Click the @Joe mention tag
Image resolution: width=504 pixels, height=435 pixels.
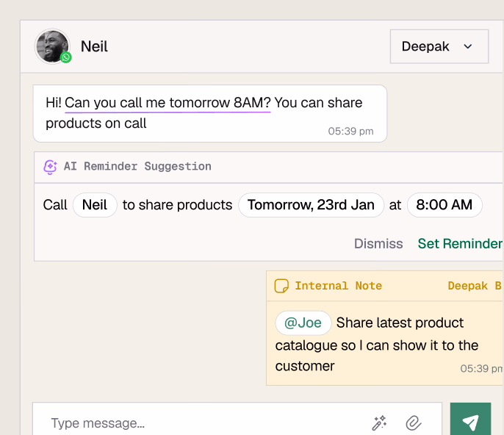coord(303,323)
